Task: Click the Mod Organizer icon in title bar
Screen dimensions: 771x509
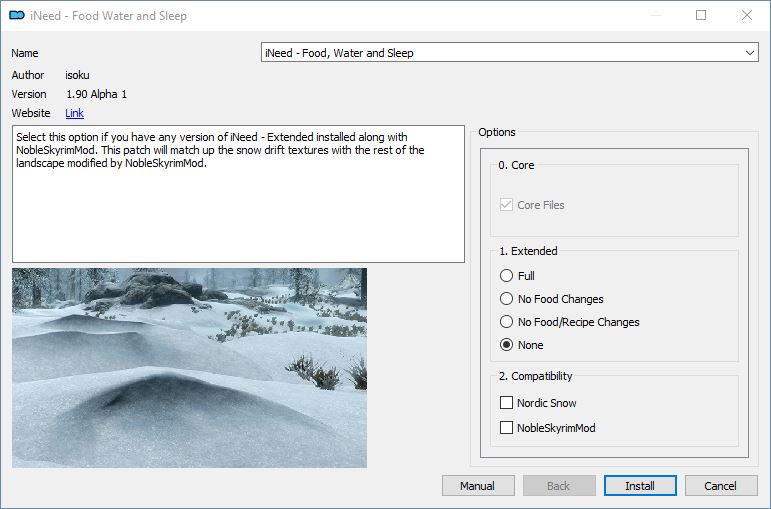Action: [x=17, y=16]
